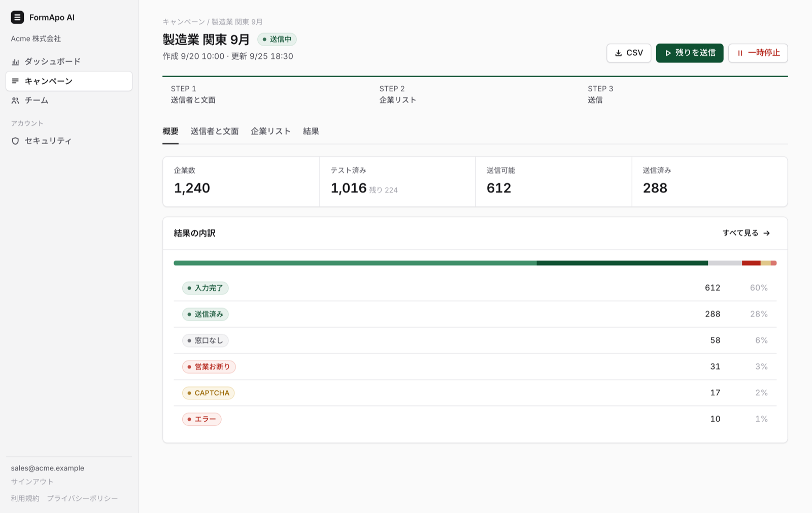Image resolution: width=812 pixels, height=513 pixels.
Task: Click the 残り 224 label
Action: tap(383, 190)
